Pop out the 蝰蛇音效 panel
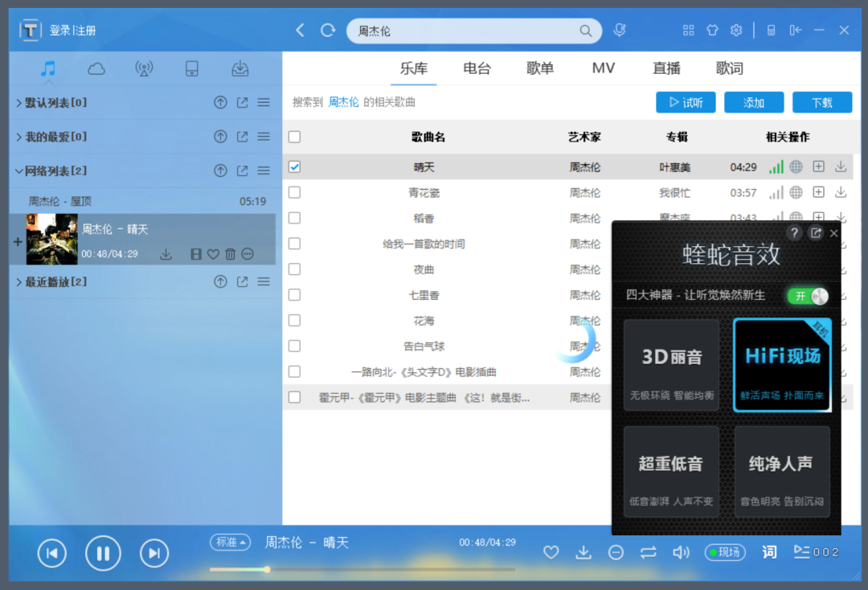 point(816,233)
